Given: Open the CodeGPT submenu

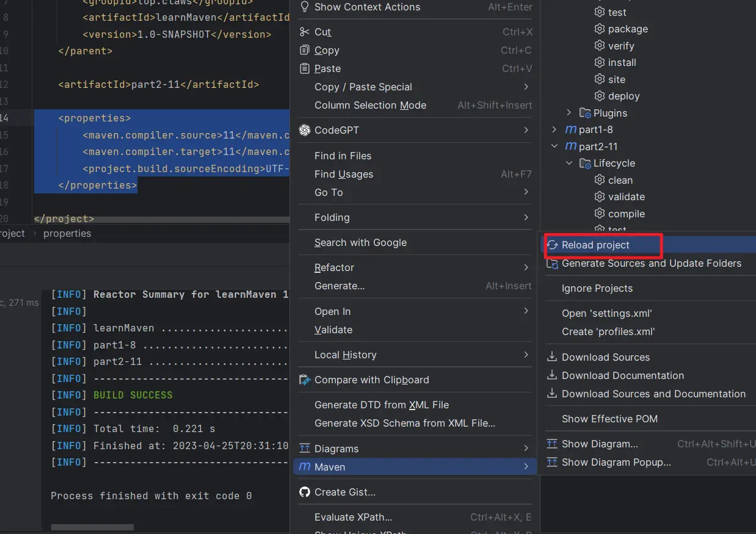Looking at the screenshot, I should pos(415,130).
